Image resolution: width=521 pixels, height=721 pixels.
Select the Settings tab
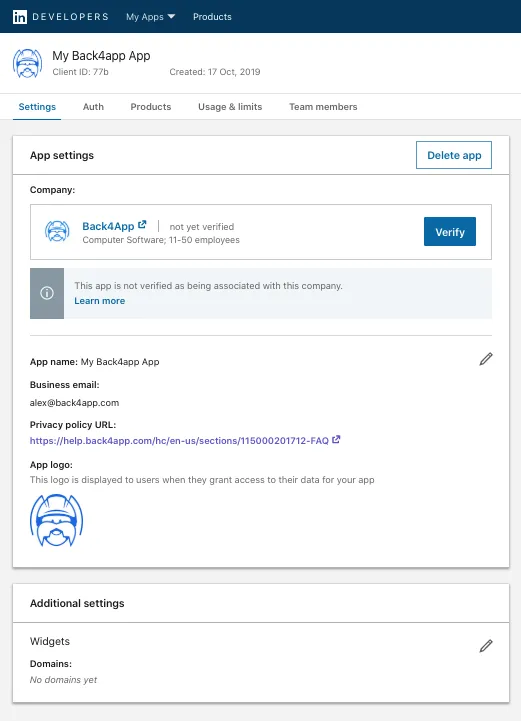(x=37, y=107)
